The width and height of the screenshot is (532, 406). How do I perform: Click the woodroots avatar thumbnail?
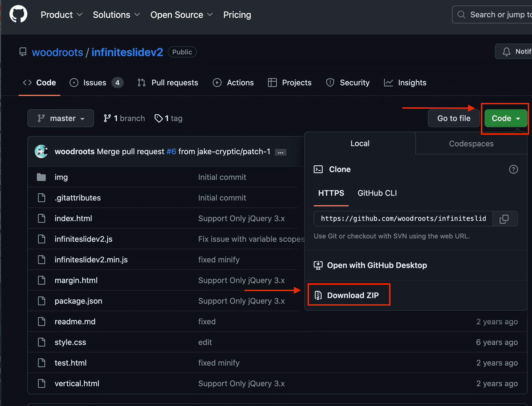(x=41, y=151)
